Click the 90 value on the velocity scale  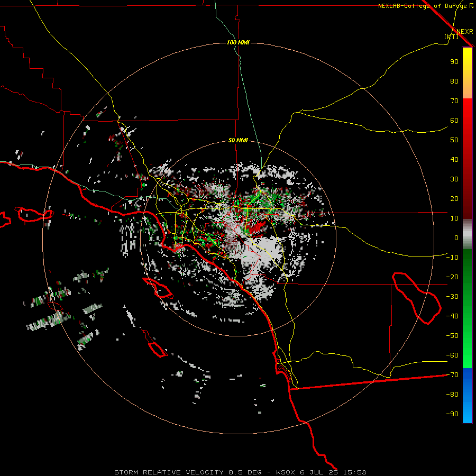(x=454, y=62)
